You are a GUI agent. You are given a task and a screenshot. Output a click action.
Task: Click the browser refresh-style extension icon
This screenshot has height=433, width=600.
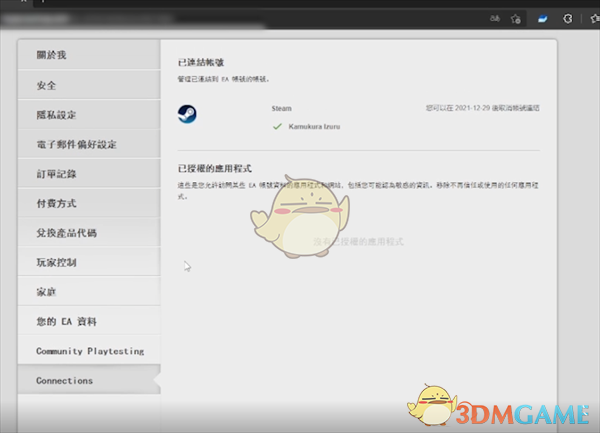(568, 18)
